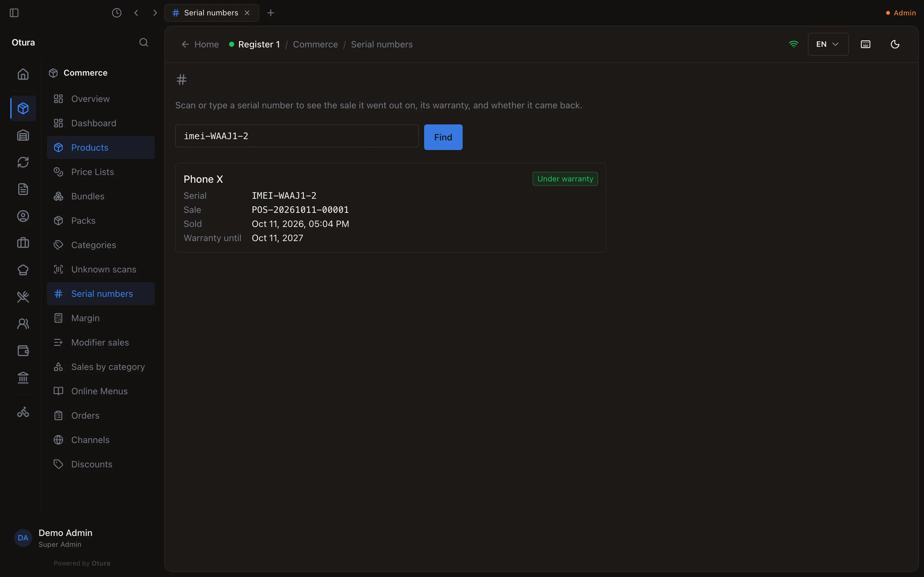Open the history clock icon
Viewport: 924px width, 577px height.
[x=117, y=13]
